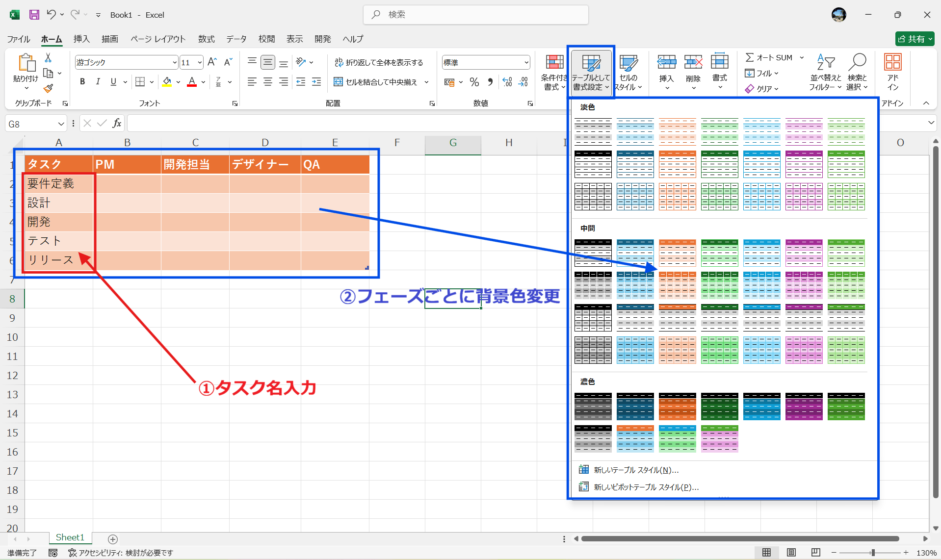Expand the Name Box dropdown
941x560 pixels.
[x=61, y=124]
